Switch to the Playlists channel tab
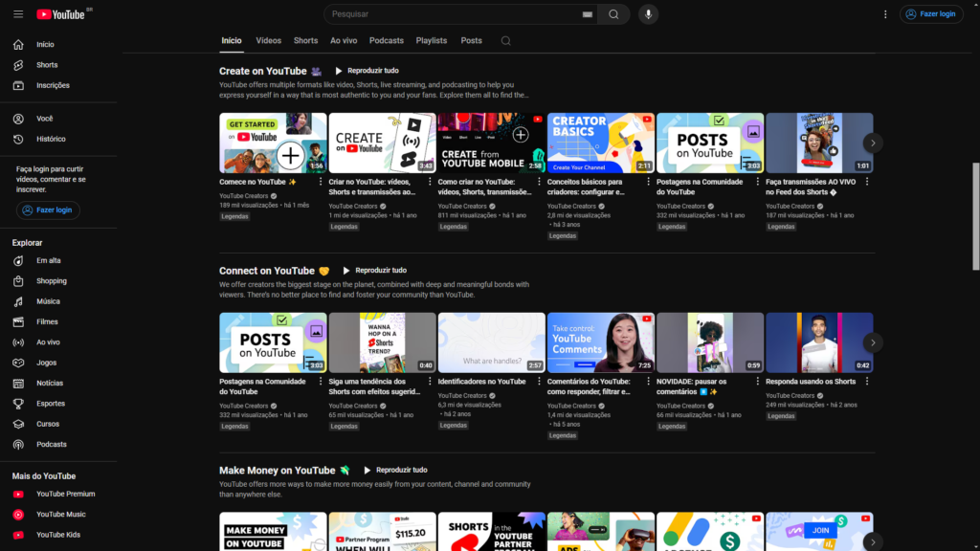The height and width of the screenshot is (551, 980). click(x=432, y=40)
